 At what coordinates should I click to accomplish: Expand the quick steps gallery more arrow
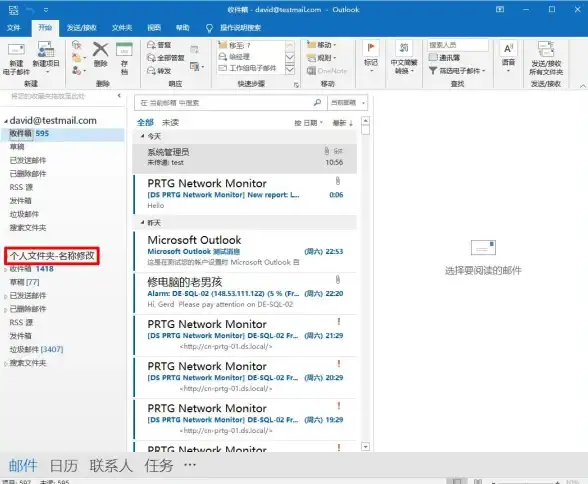290,70
